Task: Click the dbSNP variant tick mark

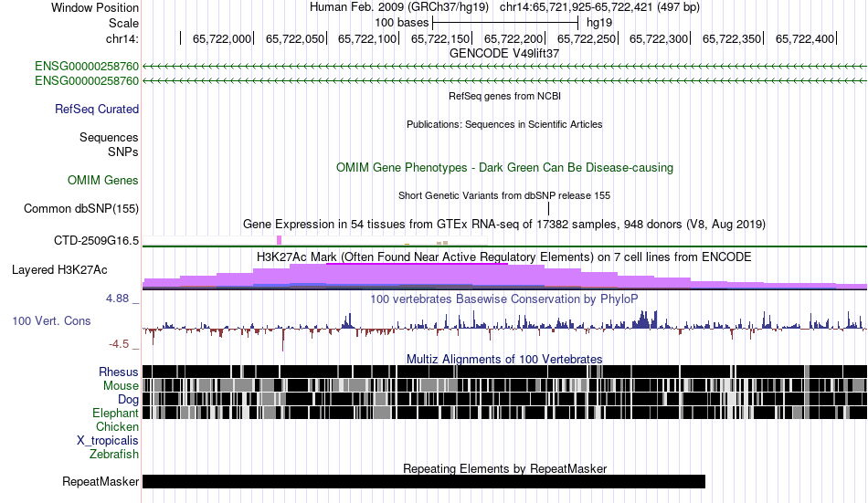Action: coord(548,209)
